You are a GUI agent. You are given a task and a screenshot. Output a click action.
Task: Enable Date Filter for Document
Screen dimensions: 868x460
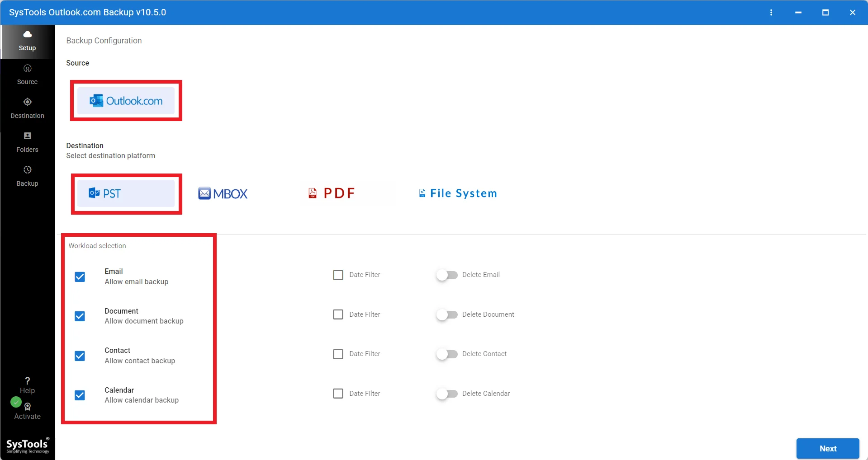(338, 314)
